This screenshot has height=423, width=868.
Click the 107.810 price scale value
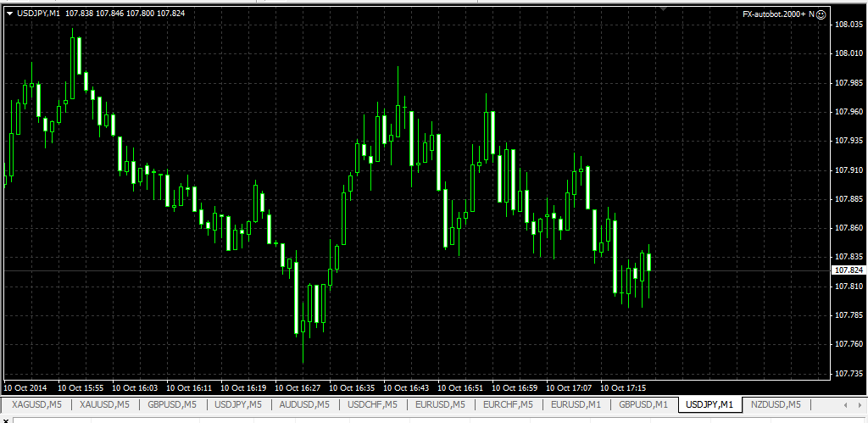pos(849,287)
